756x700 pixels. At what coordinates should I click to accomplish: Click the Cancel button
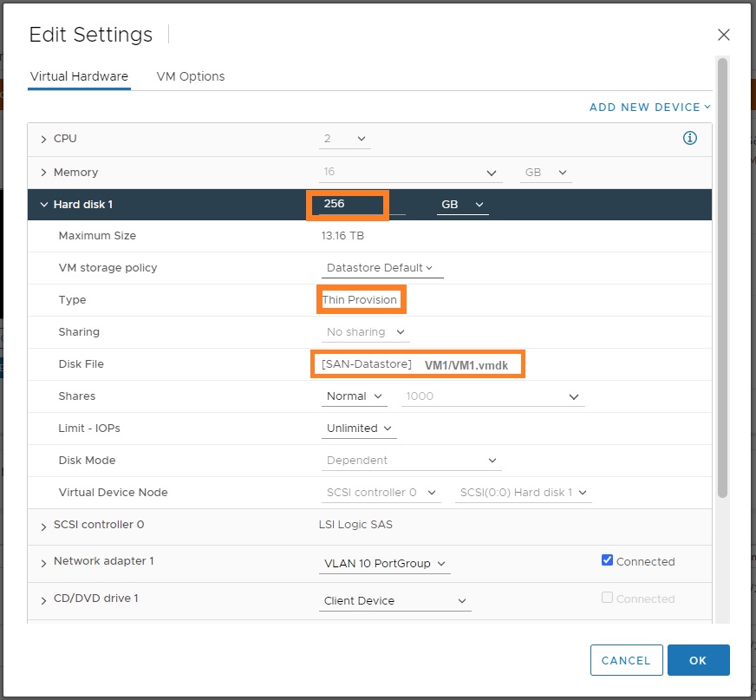(x=626, y=660)
